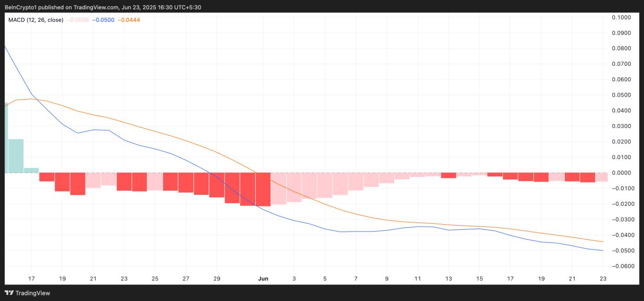Click the 0.0600 price axis label
The width and height of the screenshot is (644, 301).
pyautogui.click(x=621, y=80)
